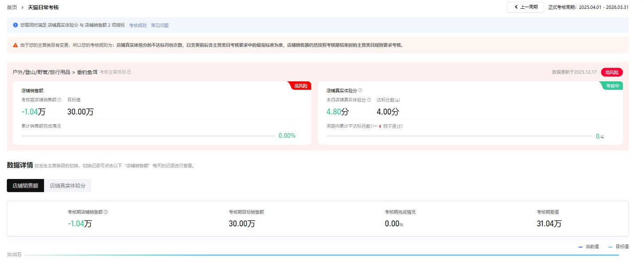The width and height of the screenshot is (644, 279).
Task: Click help icon beside 考核主营类目
Action: 129,72
